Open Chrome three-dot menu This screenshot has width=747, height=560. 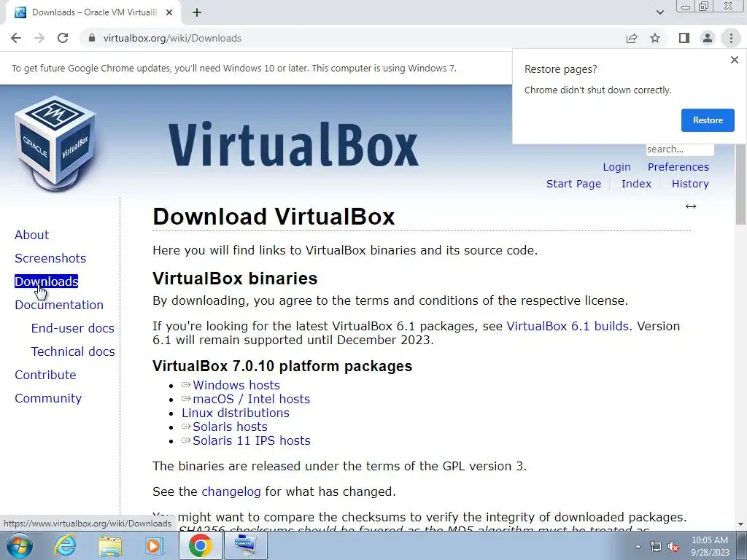click(731, 38)
